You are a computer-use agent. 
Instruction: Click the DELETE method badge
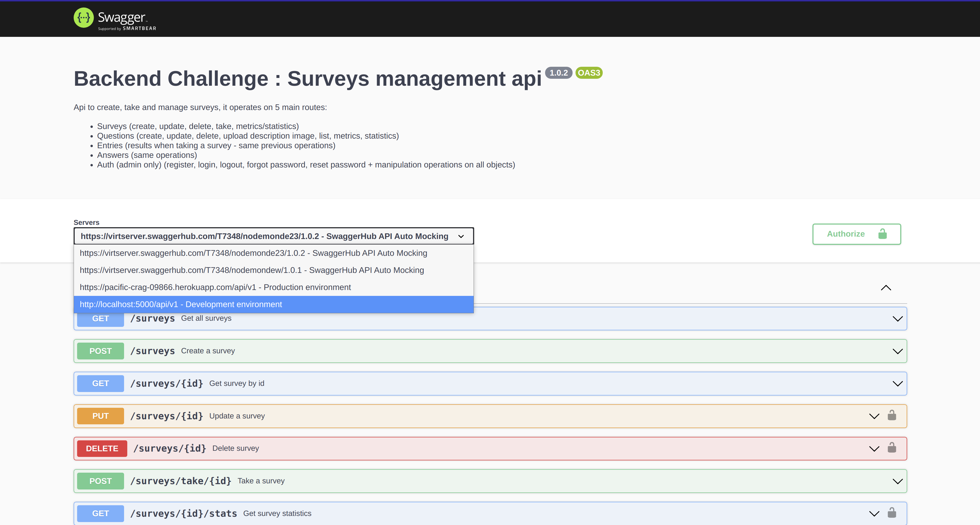pyautogui.click(x=102, y=448)
